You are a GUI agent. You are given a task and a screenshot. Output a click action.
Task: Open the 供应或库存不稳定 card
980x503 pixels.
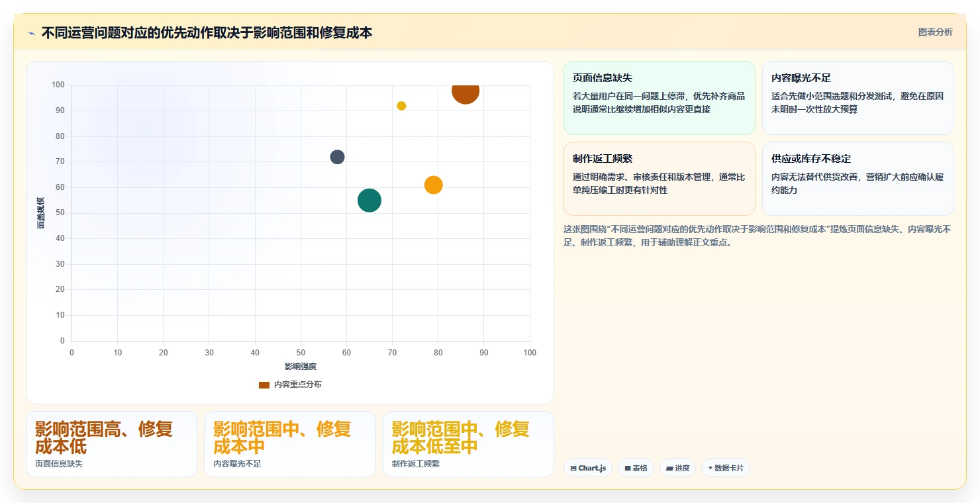point(858,179)
